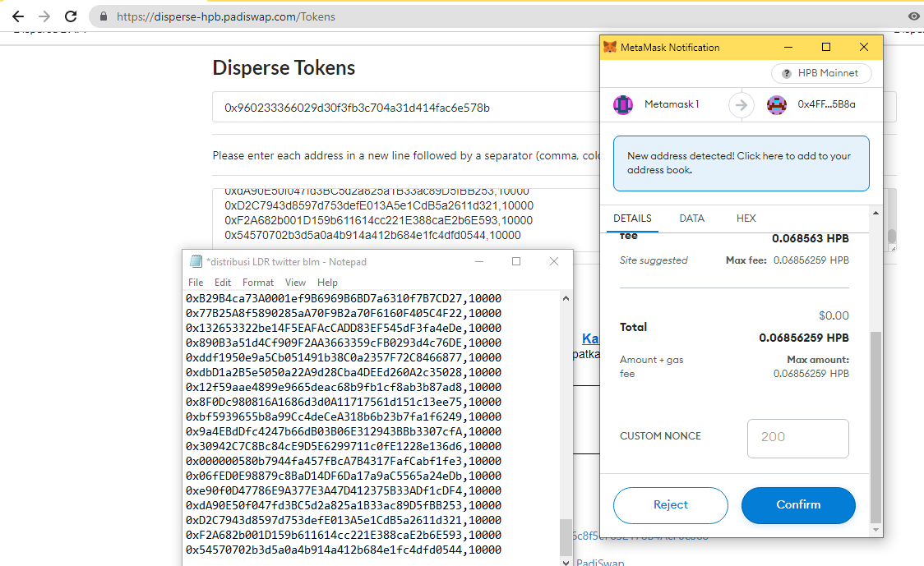Screen dimensions: 924x566
Task: Confirm the MetaMask transaction
Action: 798,505
